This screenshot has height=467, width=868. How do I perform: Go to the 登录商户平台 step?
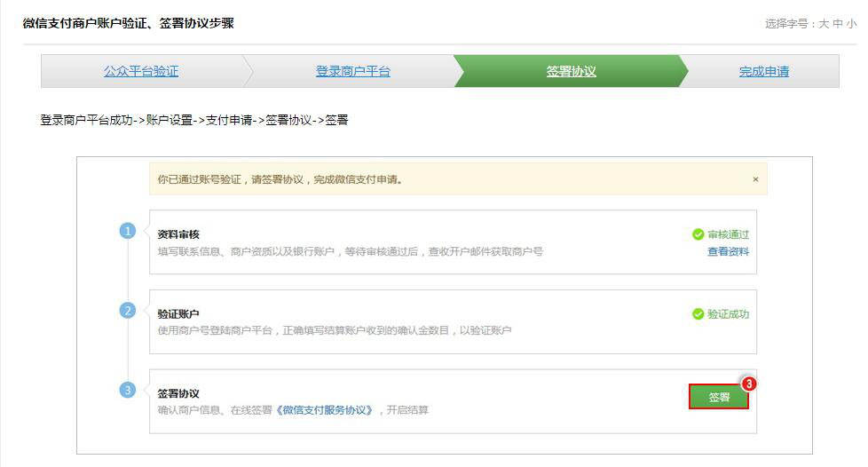click(352, 71)
